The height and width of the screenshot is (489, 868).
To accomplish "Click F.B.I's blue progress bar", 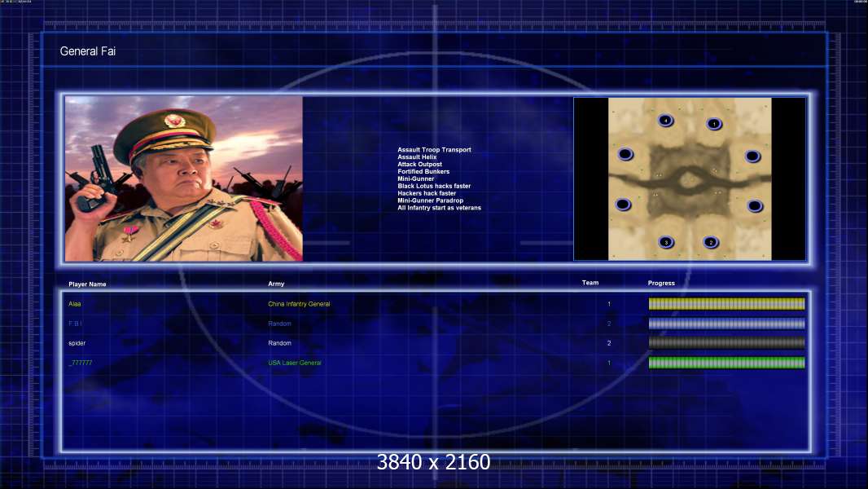I will click(726, 324).
